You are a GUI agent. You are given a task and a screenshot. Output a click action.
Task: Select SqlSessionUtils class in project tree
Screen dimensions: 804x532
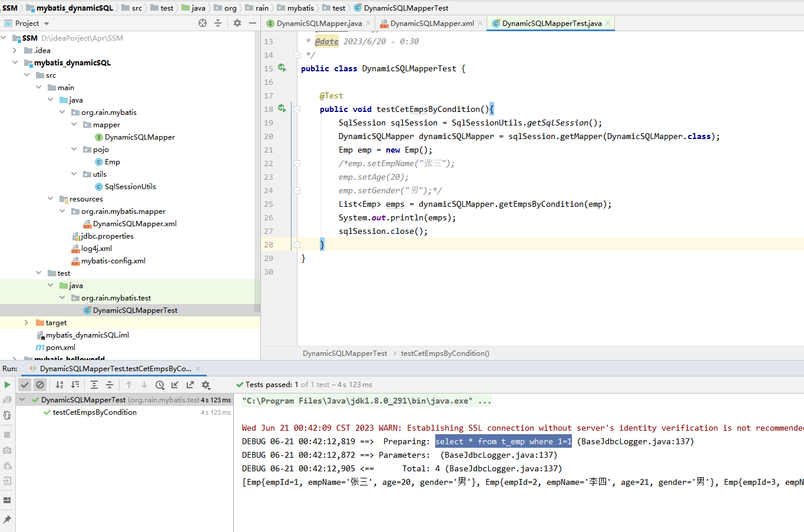pos(130,187)
